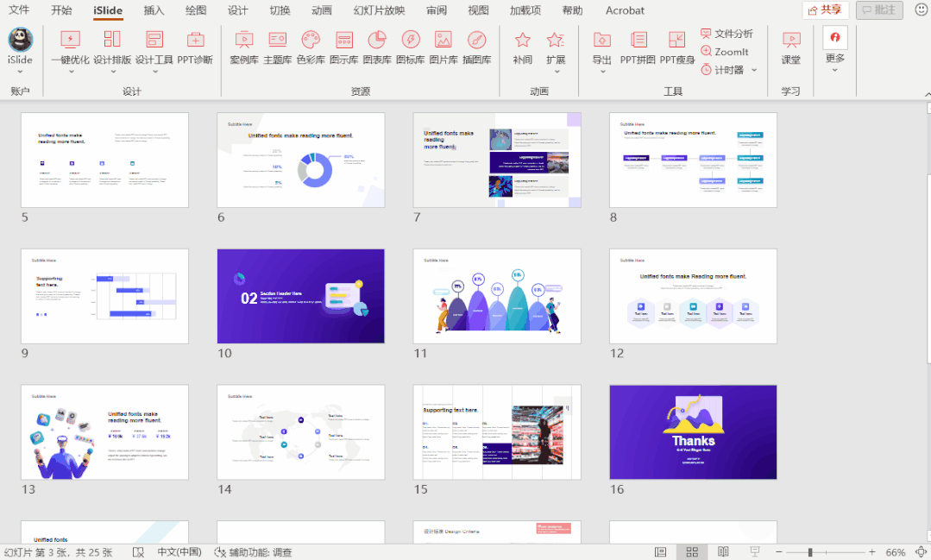Switch to Acrobat ribbon tab
The width and height of the screenshot is (931, 560).
tap(625, 10)
